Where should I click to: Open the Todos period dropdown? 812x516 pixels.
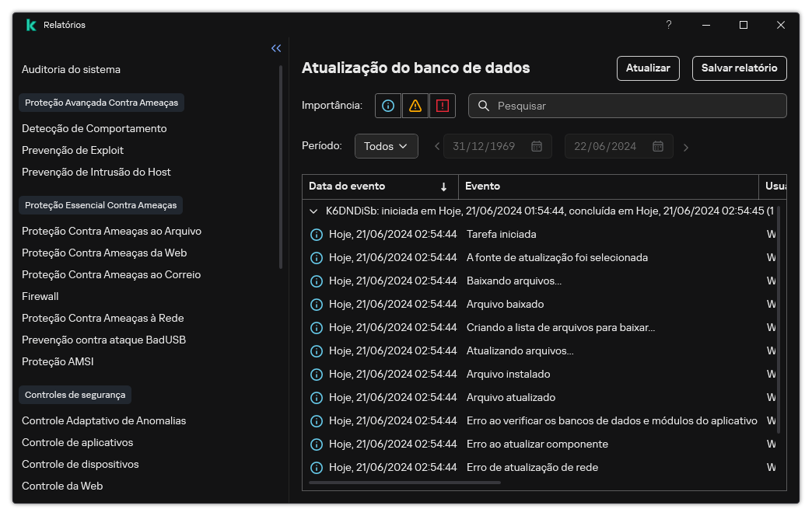(387, 146)
